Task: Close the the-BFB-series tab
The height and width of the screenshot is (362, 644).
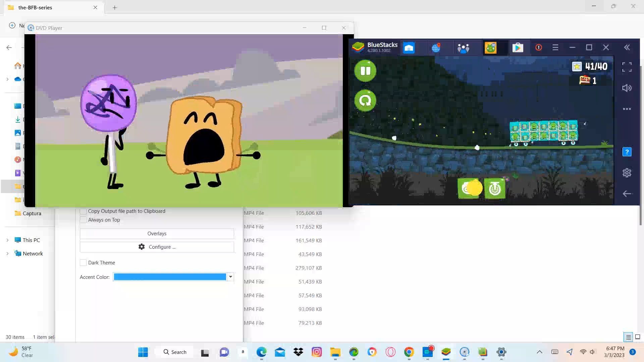Action: click(x=95, y=7)
